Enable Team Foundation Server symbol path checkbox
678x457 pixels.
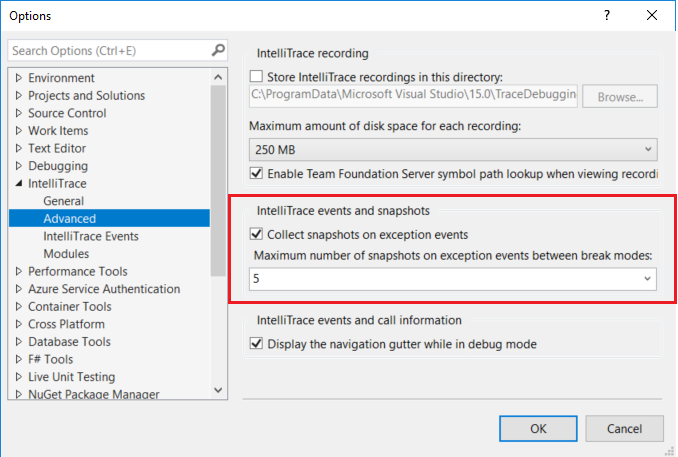point(256,174)
